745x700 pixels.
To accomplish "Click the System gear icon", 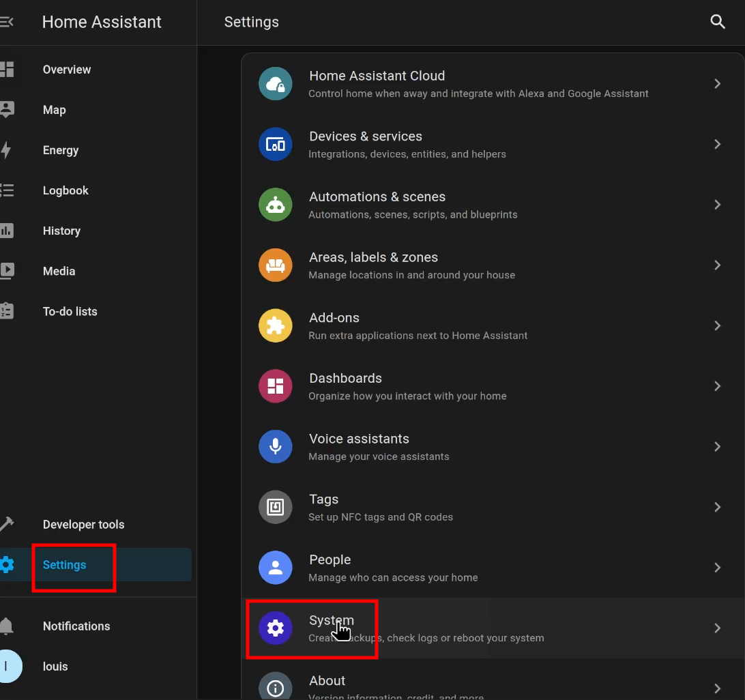I will tap(275, 628).
